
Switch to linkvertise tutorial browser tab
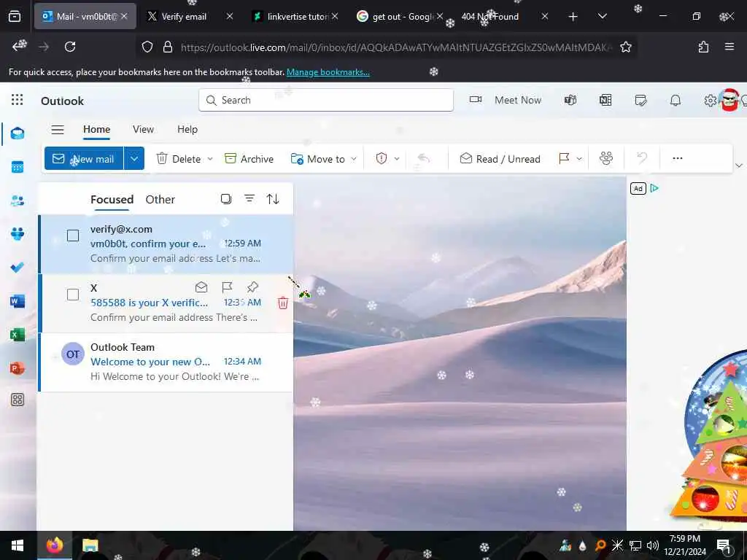(295, 16)
